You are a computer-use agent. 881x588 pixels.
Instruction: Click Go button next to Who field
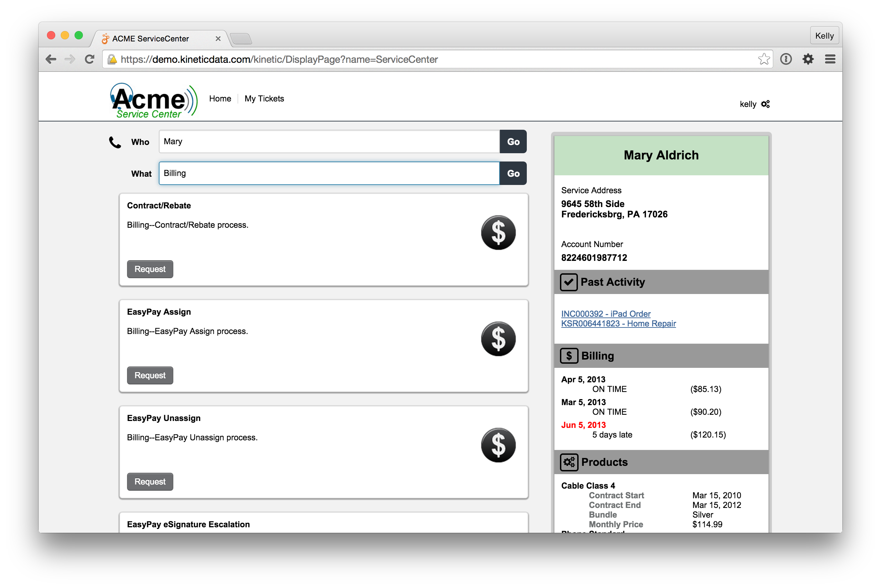tap(513, 142)
